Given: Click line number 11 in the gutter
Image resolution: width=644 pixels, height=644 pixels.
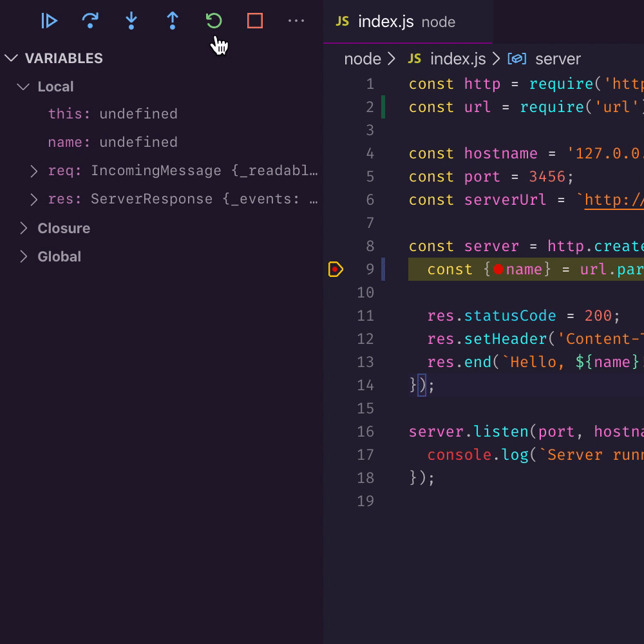Looking at the screenshot, I should pos(365,316).
